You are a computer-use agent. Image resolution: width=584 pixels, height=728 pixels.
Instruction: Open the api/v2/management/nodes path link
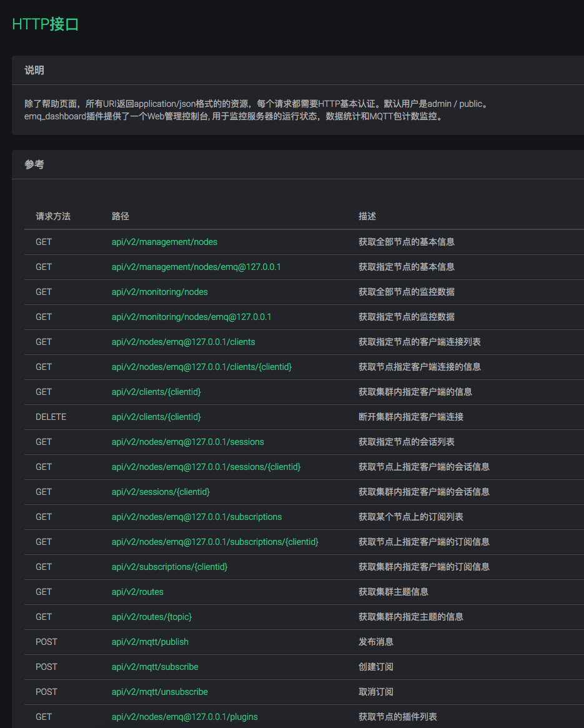(x=164, y=242)
